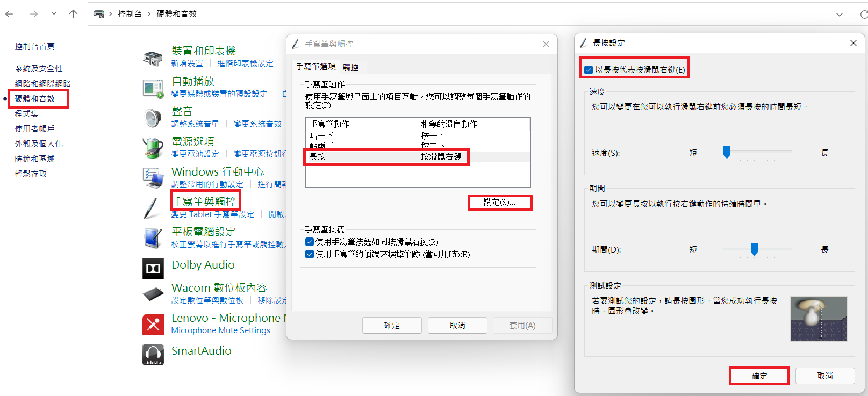Click the SmartAudio headphones icon
Screen dimensions: 868x396
(x=153, y=355)
